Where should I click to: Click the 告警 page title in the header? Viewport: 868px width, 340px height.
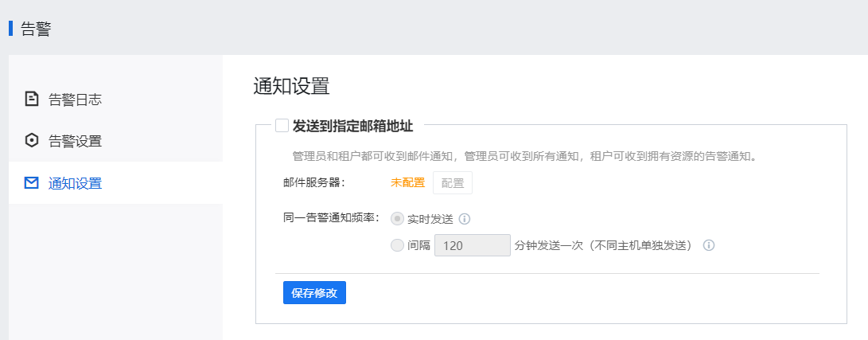[36, 28]
